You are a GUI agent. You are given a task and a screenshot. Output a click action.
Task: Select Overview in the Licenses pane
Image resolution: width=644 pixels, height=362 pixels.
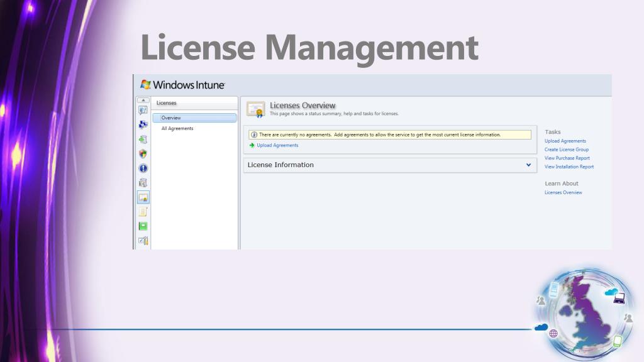(x=194, y=118)
